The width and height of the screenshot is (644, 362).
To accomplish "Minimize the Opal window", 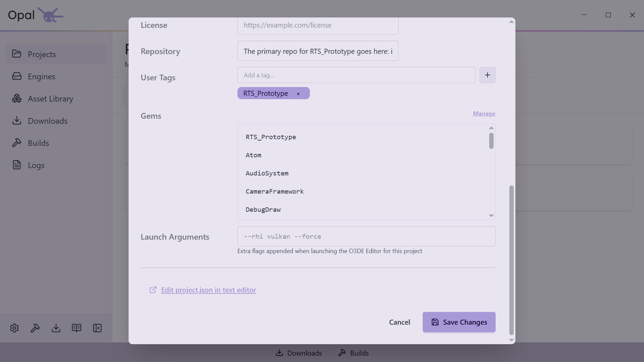I will pos(584,15).
